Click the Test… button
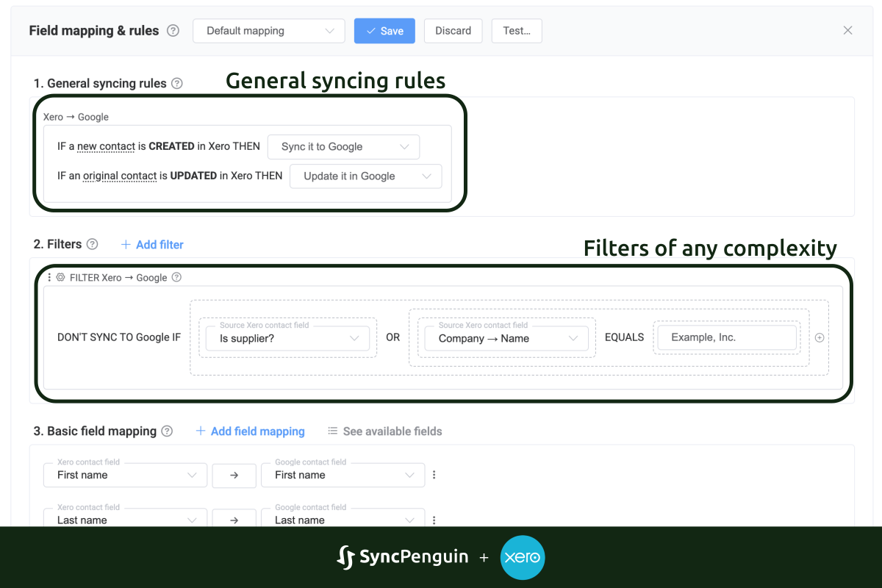Viewport: 882px width, 588px height. click(517, 31)
